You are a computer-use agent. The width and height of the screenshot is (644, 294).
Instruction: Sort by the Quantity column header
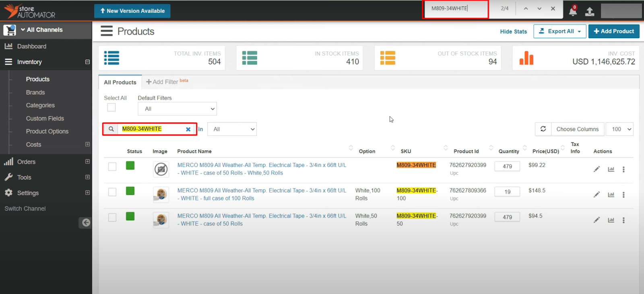(x=509, y=151)
